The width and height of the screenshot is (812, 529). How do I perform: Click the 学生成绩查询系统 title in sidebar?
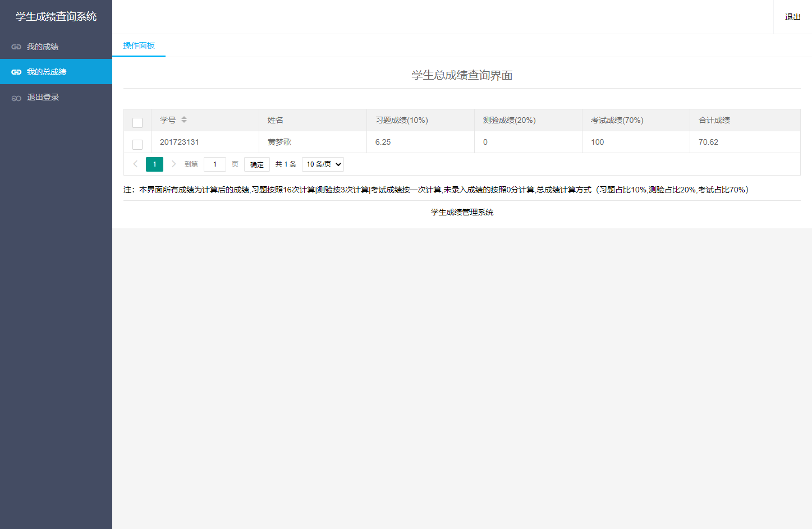point(56,17)
